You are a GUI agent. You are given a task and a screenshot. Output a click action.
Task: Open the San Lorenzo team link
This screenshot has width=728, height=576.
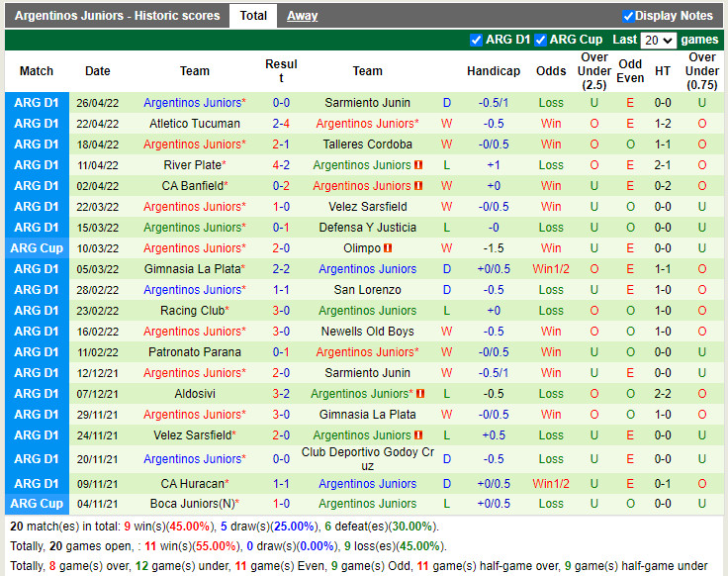click(x=367, y=290)
